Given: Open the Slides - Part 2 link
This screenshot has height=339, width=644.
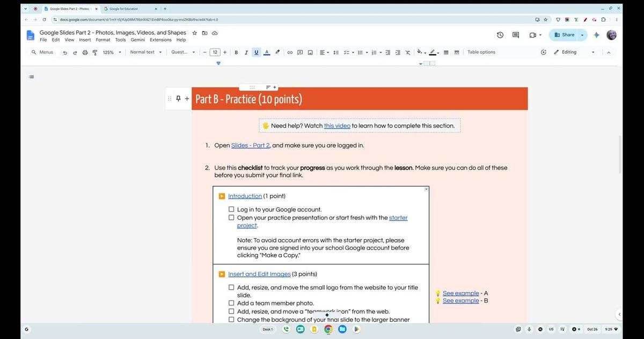Looking at the screenshot, I should tap(251, 145).
